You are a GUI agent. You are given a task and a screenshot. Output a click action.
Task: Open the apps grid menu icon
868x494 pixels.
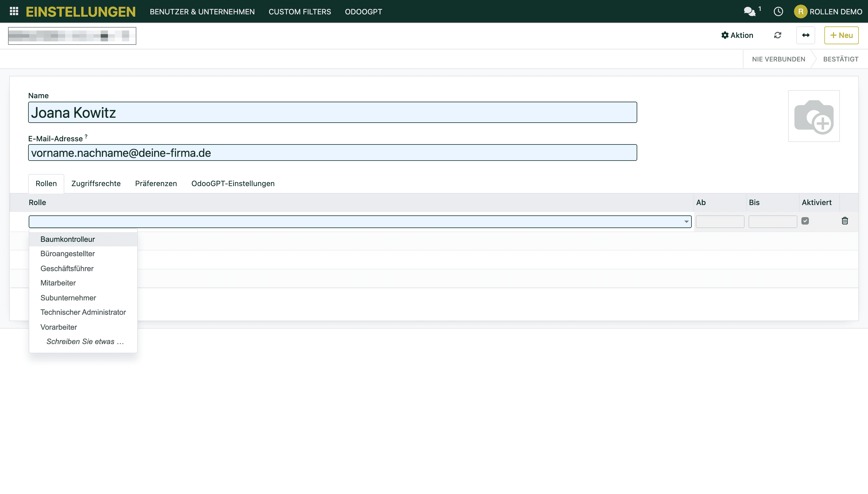click(14, 11)
